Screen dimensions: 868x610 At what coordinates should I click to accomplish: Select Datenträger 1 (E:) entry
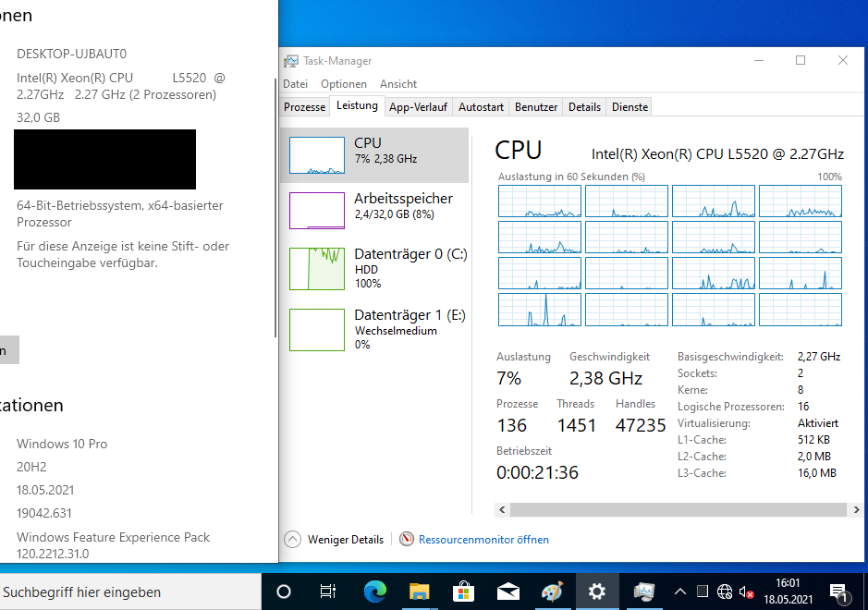[374, 330]
